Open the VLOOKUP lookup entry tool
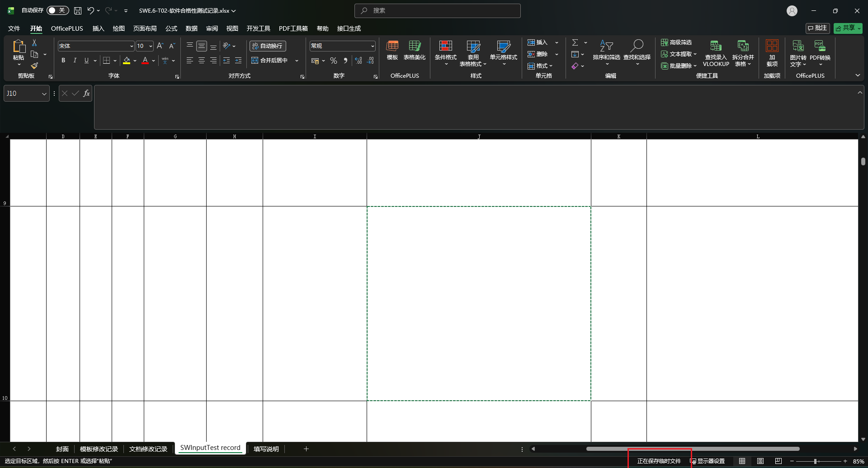 tap(716, 53)
